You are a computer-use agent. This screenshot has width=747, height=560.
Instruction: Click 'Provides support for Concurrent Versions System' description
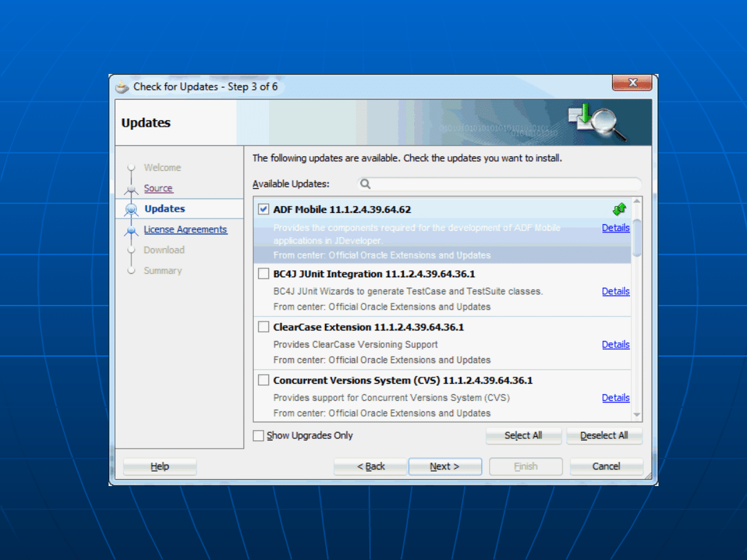click(x=391, y=398)
